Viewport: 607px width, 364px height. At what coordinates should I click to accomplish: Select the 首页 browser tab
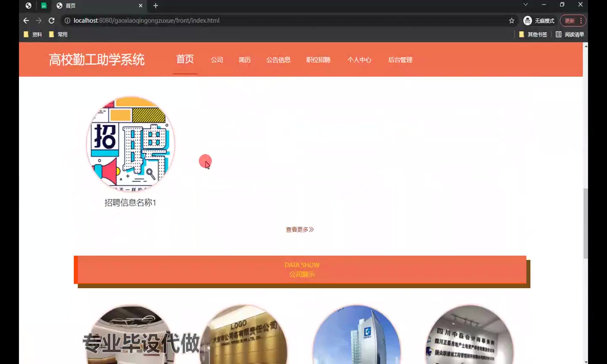pos(99,5)
